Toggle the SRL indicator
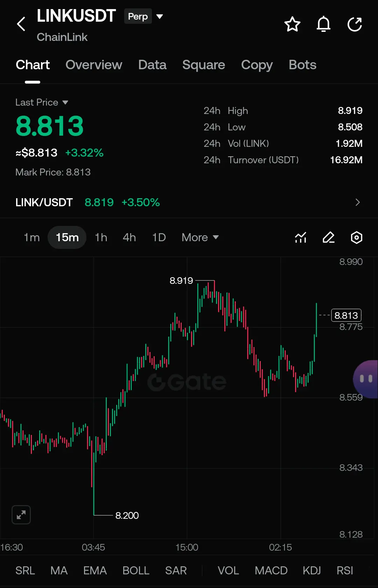Viewport: 378px width, 588px height. pos(25,571)
